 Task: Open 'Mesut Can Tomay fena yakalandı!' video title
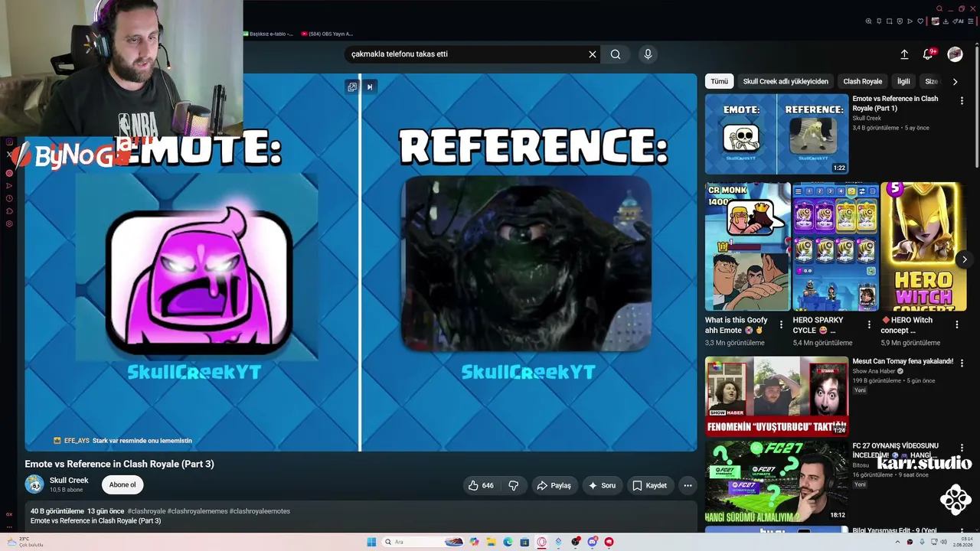pos(903,361)
